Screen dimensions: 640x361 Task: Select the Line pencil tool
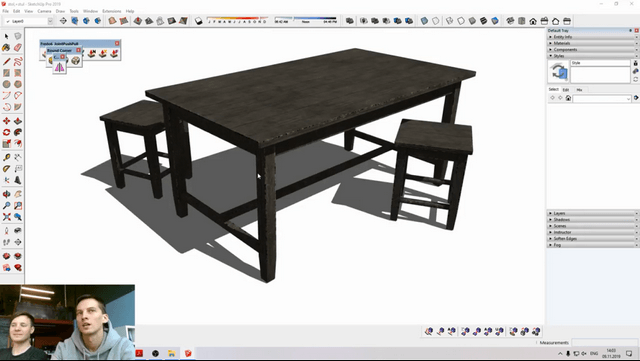point(7,62)
